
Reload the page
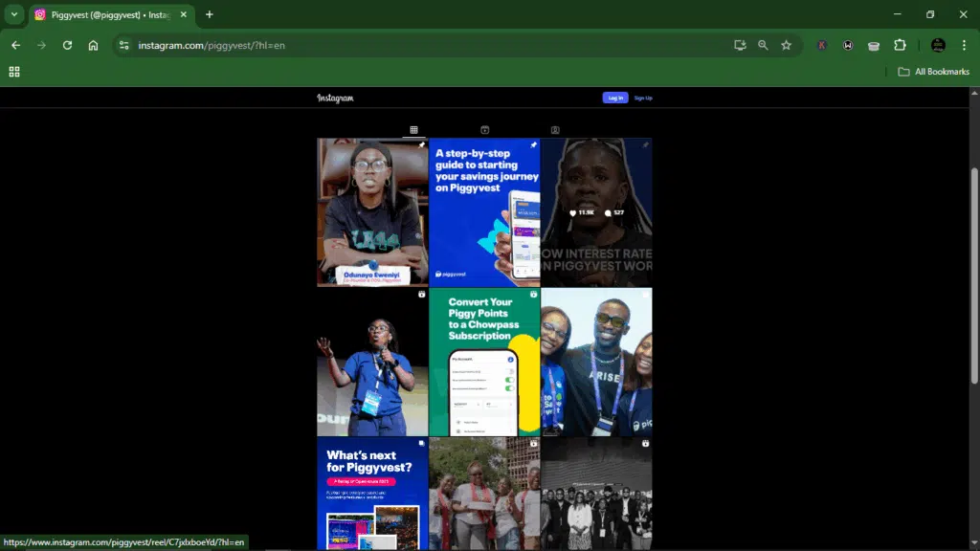pos(67,45)
